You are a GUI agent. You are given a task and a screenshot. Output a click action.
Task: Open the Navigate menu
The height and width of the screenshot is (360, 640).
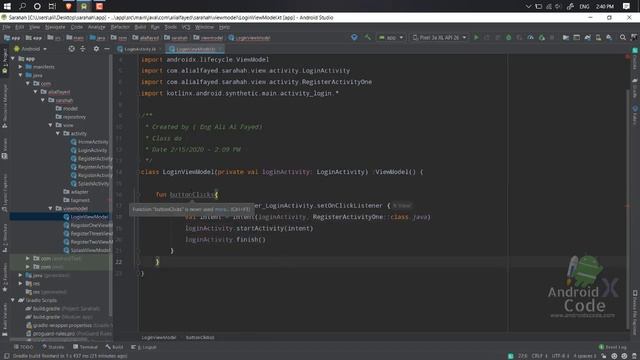click(x=55, y=27)
